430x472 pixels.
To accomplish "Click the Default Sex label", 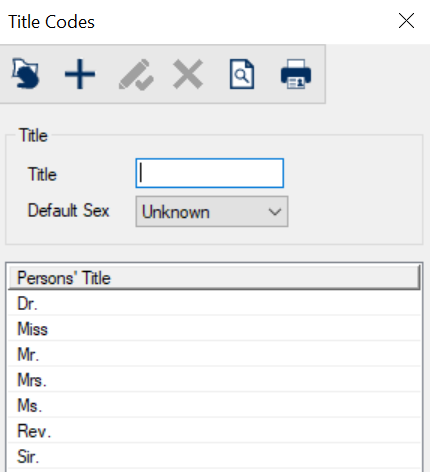I will coord(68,211).
